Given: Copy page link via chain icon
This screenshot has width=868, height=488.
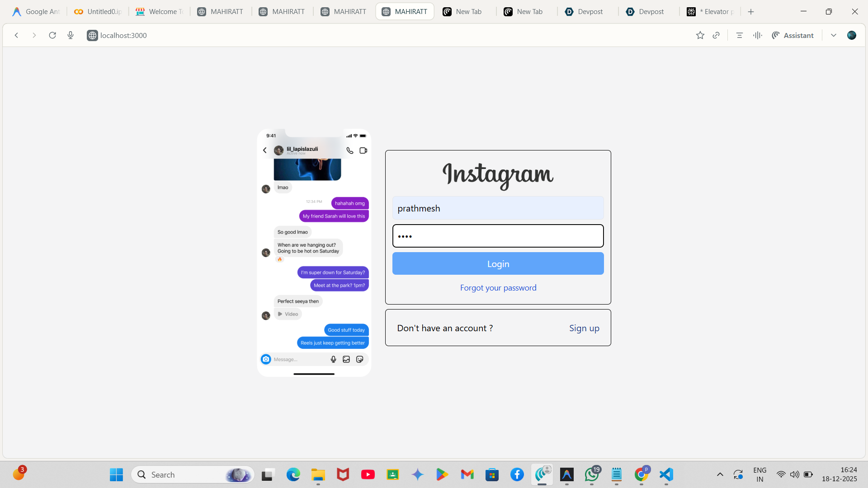Looking at the screenshot, I should [x=716, y=35].
